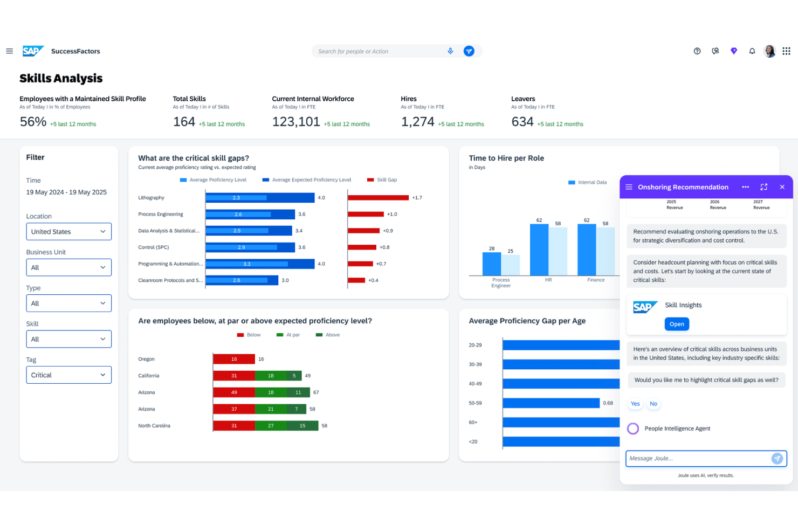Click the Oregon Below bar showing 16
Viewport: 798px width, 532px height.
tap(234, 359)
